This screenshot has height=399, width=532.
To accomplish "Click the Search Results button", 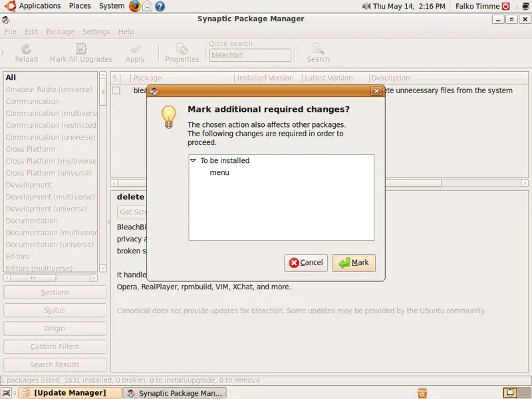I will (55, 364).
